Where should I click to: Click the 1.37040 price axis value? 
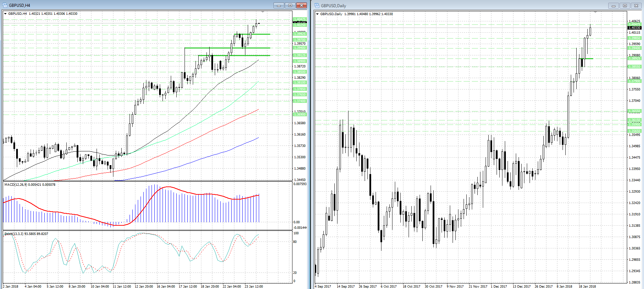pyautogui.click(x=634, y=101)
